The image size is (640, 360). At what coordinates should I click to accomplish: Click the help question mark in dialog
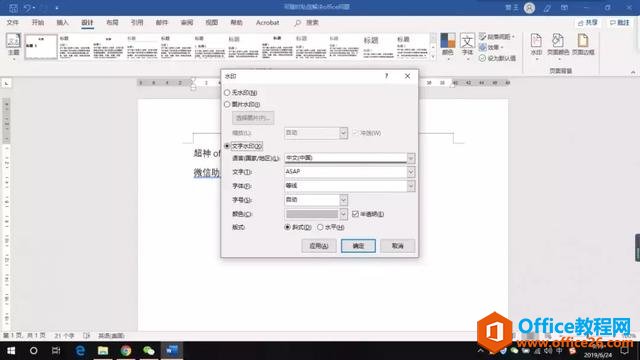386,76
